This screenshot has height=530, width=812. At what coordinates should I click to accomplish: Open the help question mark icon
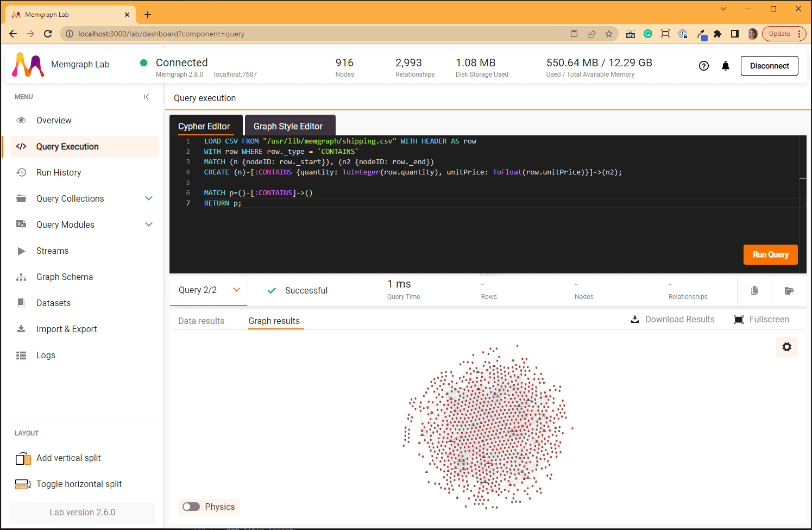704,66
